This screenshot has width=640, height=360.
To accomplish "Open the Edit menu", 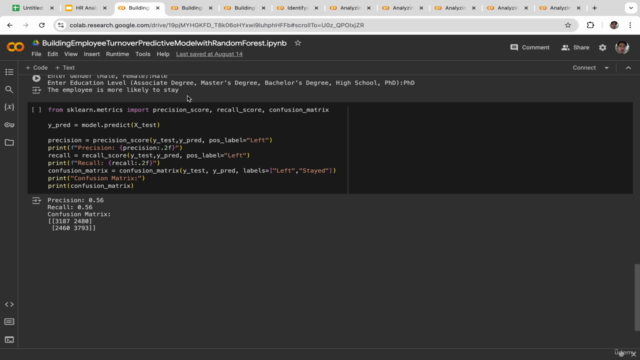I will tap(53, 54).
